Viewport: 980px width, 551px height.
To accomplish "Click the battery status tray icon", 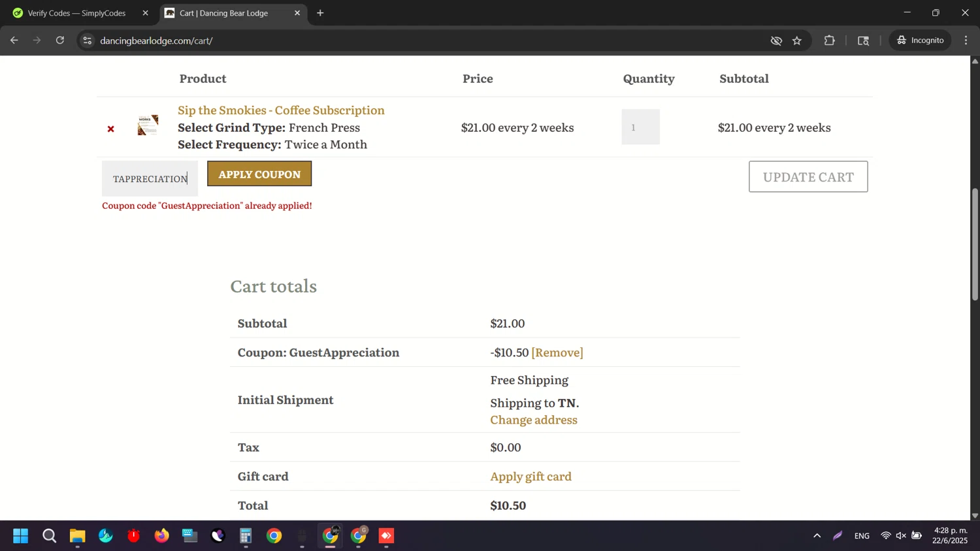I will [x=917, y=536].
